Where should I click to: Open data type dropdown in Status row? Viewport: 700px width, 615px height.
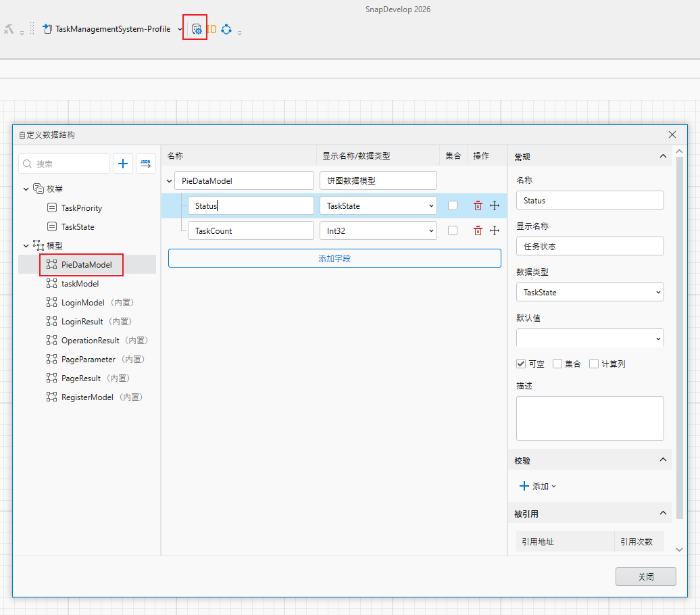point(431,206)
